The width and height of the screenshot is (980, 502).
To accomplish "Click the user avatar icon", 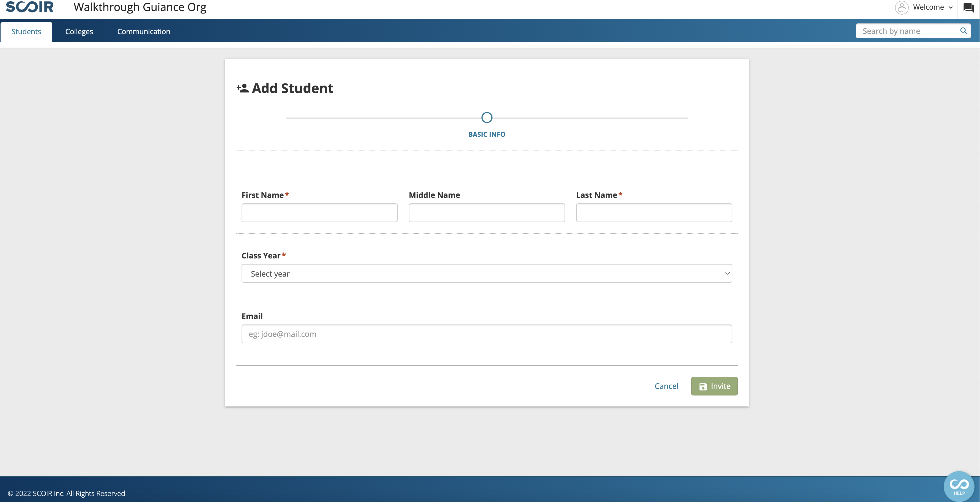I will [x=902, y=7].
